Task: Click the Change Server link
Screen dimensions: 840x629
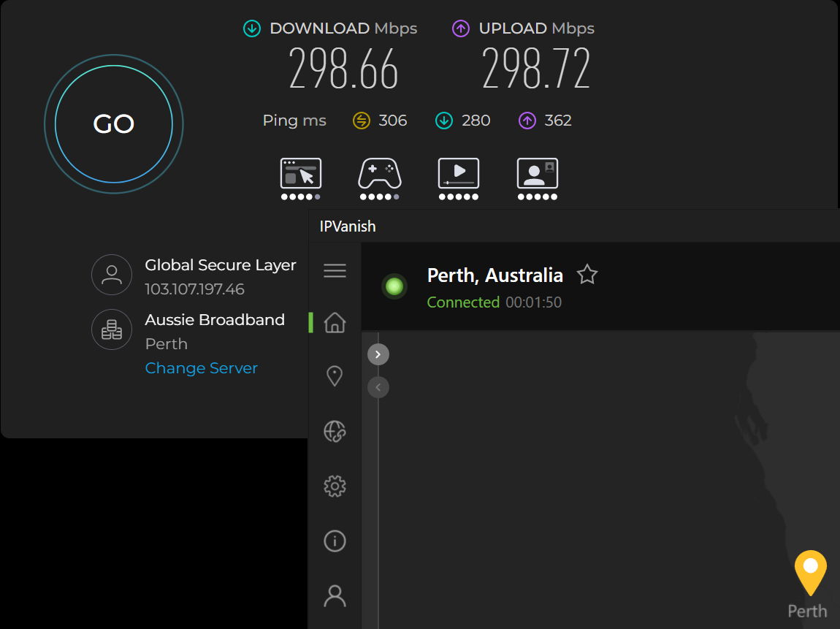Action: coord(202,368)
